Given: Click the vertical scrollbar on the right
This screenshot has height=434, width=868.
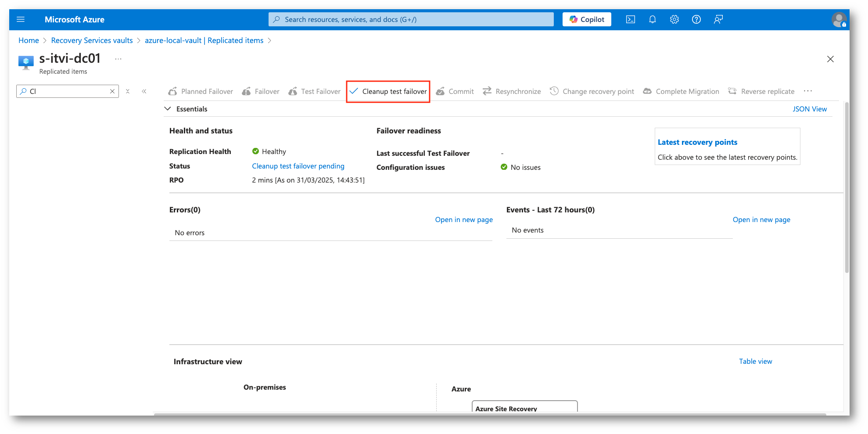Looking at the screenshot, I should tap(846, 189).
